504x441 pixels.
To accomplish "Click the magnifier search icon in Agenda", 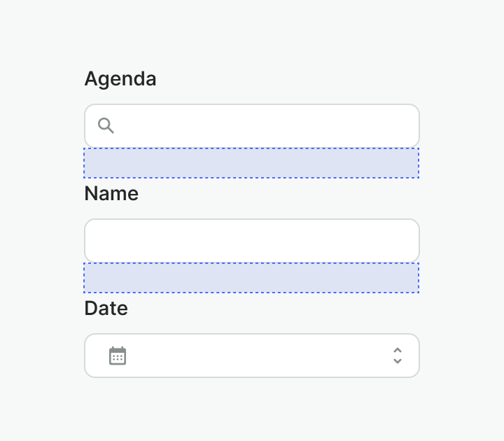I will 106,126.
